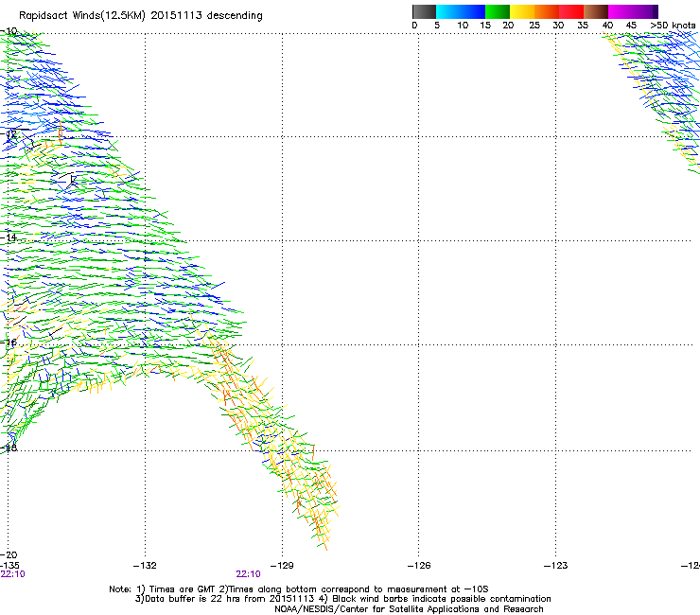Click the brown 35-40 knots color band
The width and height of the screenshot is (700, 615).
pyautogui.click(x=596, y=11)
